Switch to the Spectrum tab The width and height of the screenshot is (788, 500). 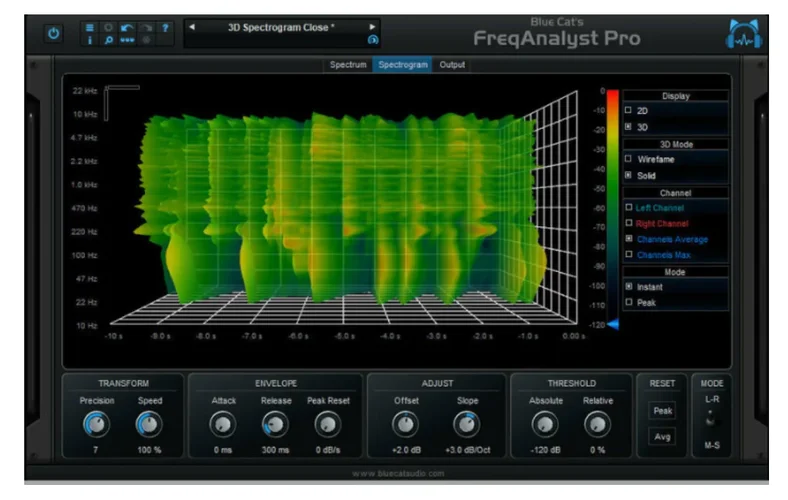coord(349,65)
